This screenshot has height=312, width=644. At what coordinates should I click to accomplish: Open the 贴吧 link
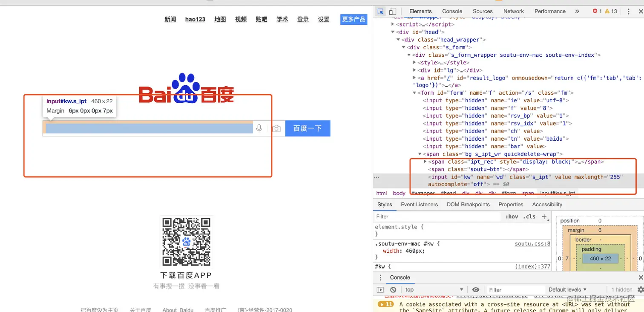pyautogui.click(x=262, y=19)
